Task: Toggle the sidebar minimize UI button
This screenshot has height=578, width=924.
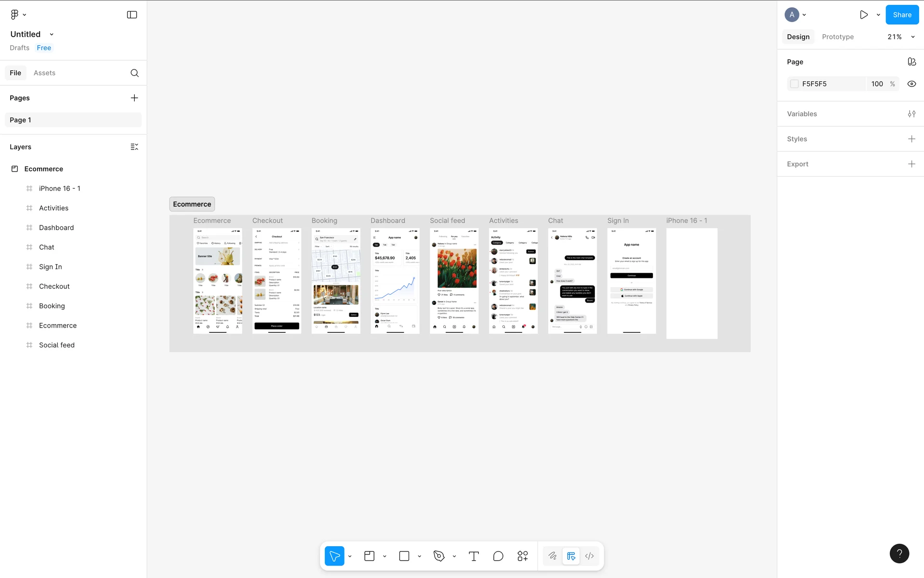Action: [132, 14]
